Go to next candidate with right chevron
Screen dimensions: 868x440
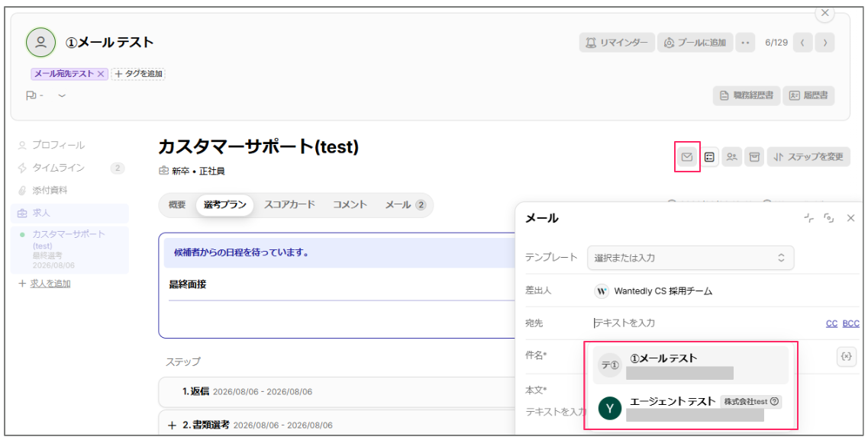pos(824,43)
